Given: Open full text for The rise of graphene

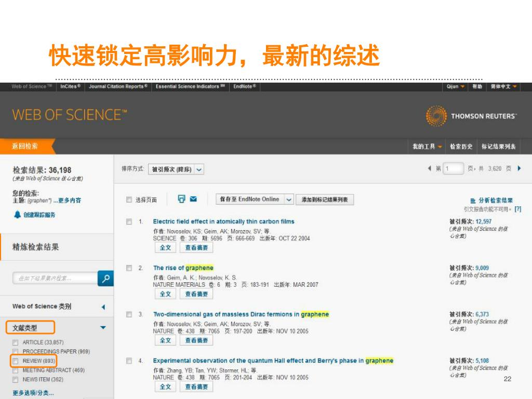Looking at the screenshot, I should [165, 294].
